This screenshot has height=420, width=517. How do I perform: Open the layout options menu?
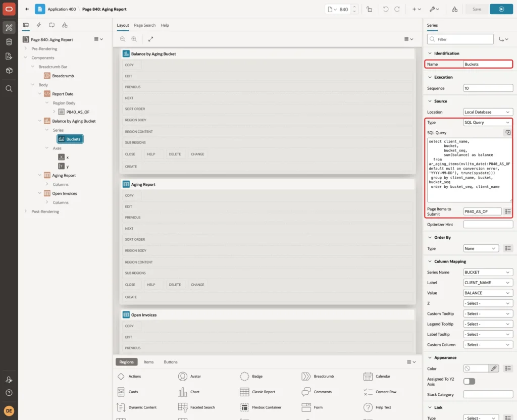pos(408,39)
